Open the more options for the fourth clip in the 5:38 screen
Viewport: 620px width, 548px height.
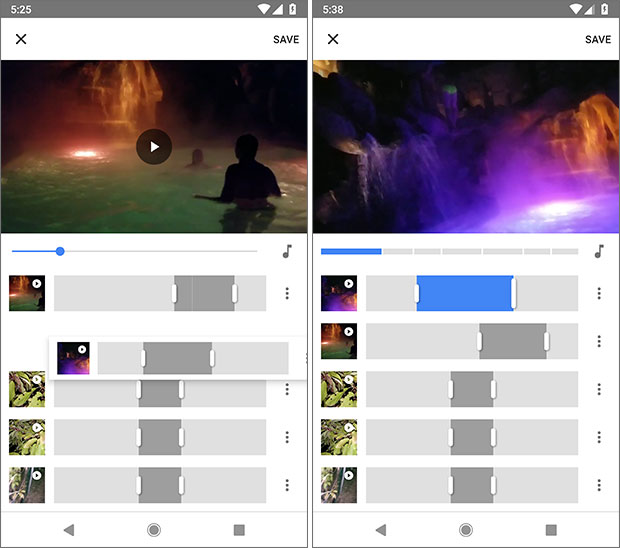(599, 437)
